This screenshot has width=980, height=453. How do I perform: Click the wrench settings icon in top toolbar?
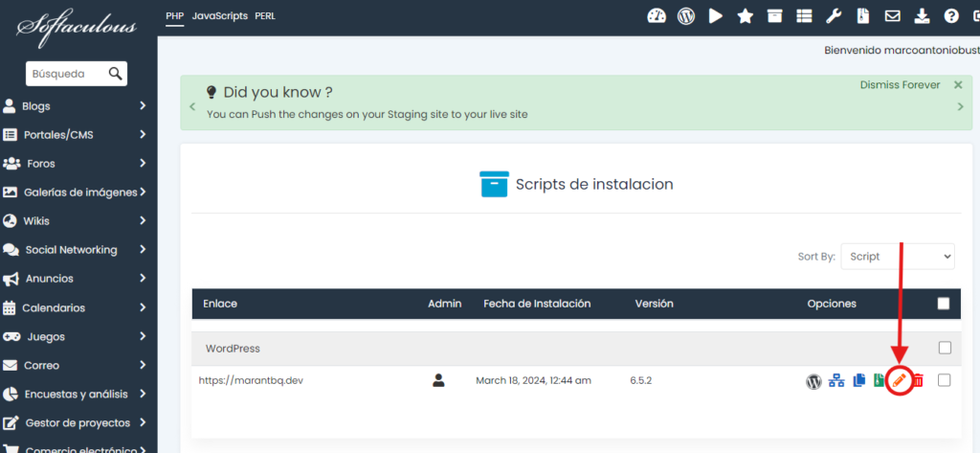[x=834, y=16]
